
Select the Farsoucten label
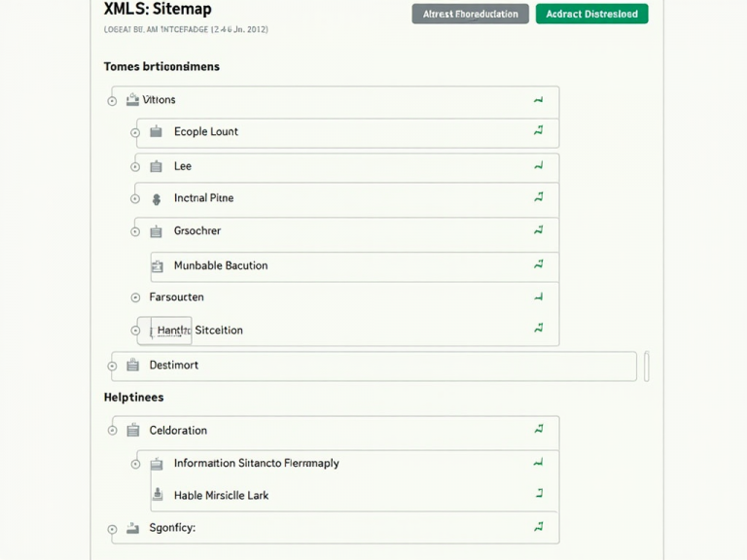tap(176, 297)
